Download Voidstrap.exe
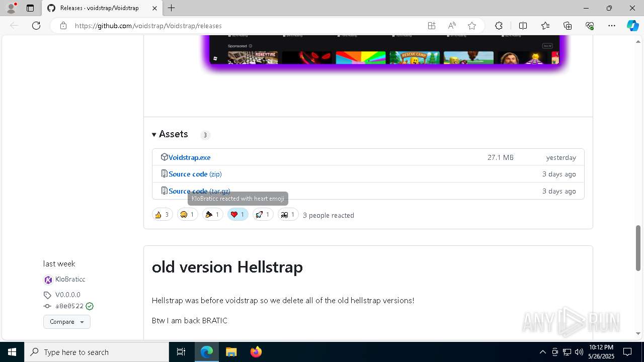Viewport: 644px width, 362px height. click(190, 157)
